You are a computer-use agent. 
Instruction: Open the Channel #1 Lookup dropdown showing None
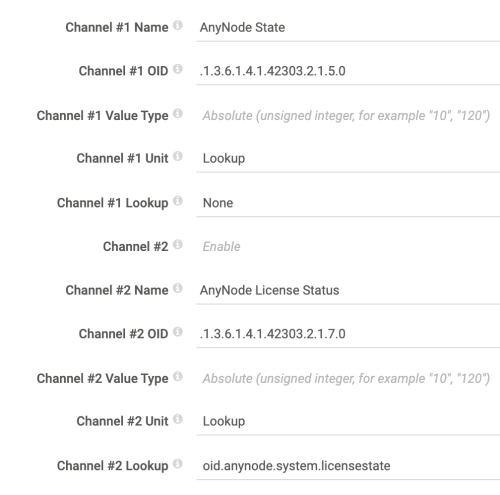click(348, 203)
